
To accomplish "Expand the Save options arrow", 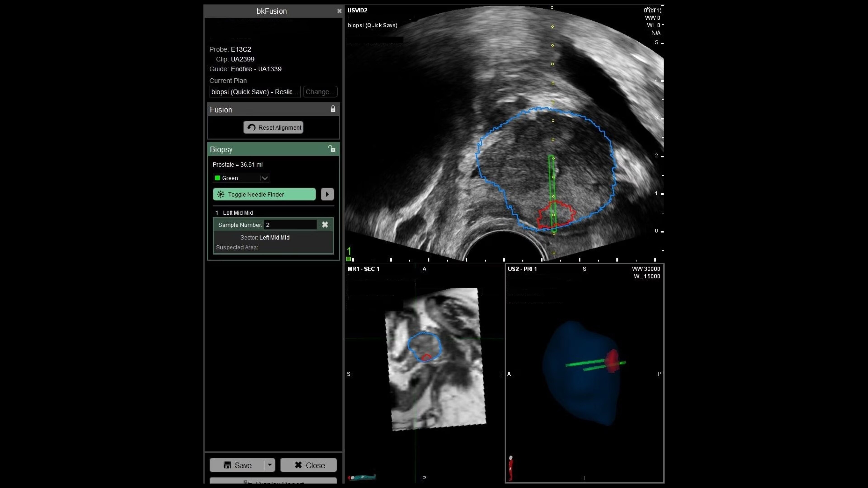I will pos(270,465).
